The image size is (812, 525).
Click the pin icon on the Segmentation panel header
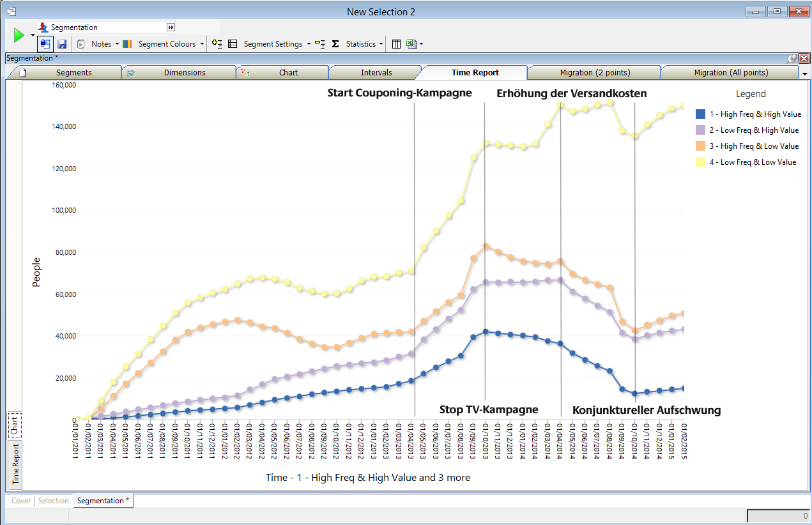click(x=792, y=58)
